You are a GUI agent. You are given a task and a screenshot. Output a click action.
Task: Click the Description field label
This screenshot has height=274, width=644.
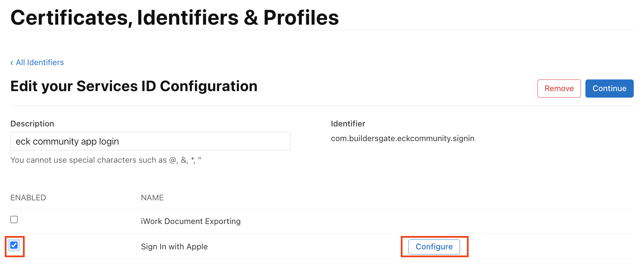(x=32, y=123)
